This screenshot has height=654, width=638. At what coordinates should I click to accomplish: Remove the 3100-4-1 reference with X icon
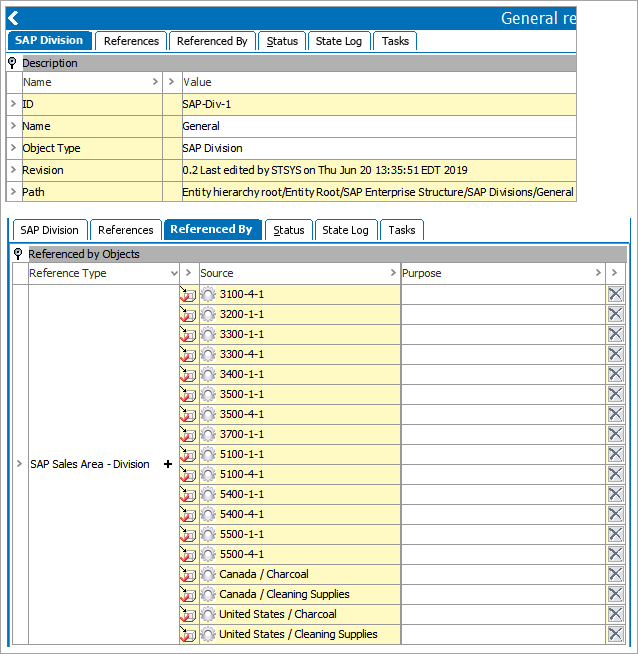click(615, 294)
